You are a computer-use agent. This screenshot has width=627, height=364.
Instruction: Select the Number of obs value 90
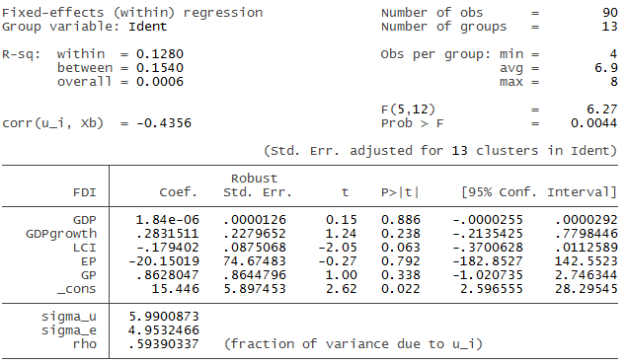pyautogui.click(x=610, y=13)
